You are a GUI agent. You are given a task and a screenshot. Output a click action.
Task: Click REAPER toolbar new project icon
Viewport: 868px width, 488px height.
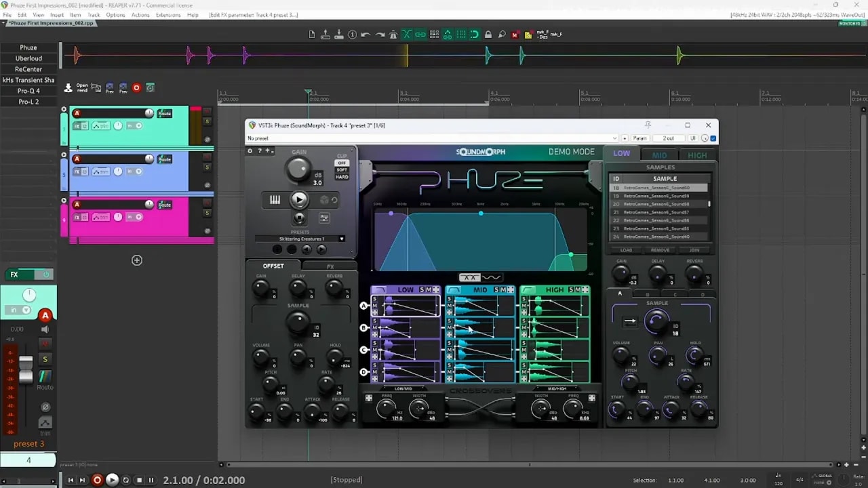pyautogui.click(x=312, y=35)
